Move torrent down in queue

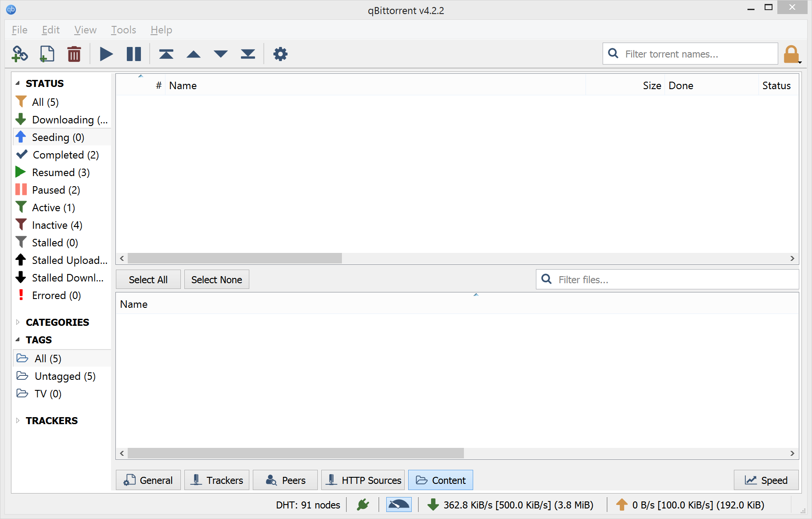coord(221,54)
